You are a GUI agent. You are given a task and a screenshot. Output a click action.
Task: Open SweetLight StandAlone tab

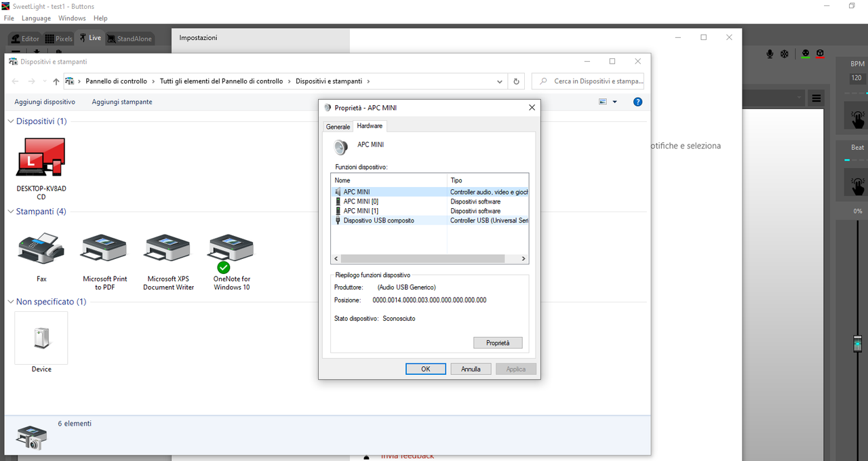pos(130,39)
